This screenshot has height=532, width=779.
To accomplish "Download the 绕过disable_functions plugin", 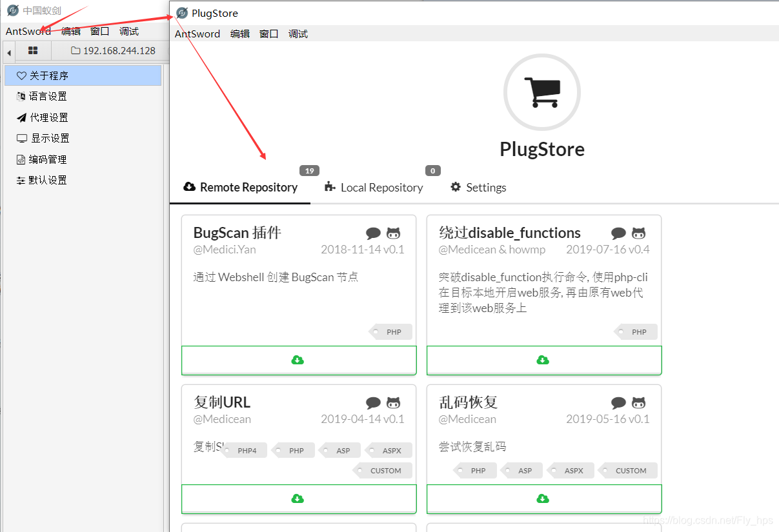I will (544, 360).
